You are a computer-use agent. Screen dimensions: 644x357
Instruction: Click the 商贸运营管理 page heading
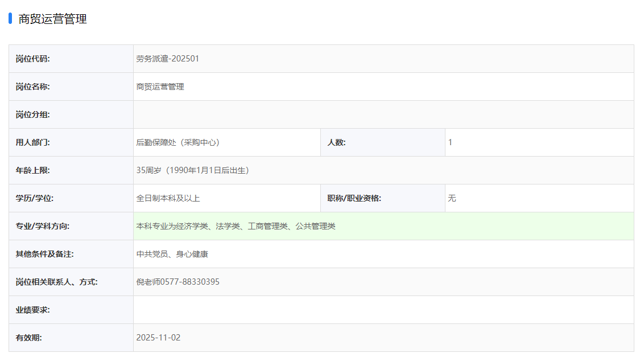click(x=52, y=19)
